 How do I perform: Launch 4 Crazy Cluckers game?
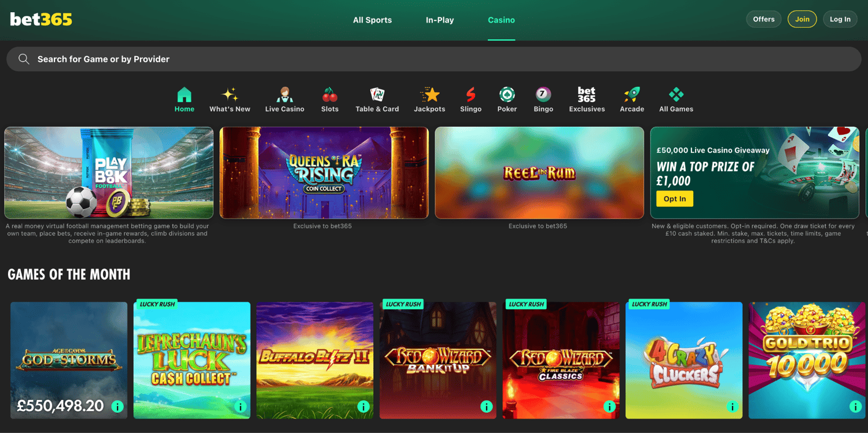tap(684, 360)
